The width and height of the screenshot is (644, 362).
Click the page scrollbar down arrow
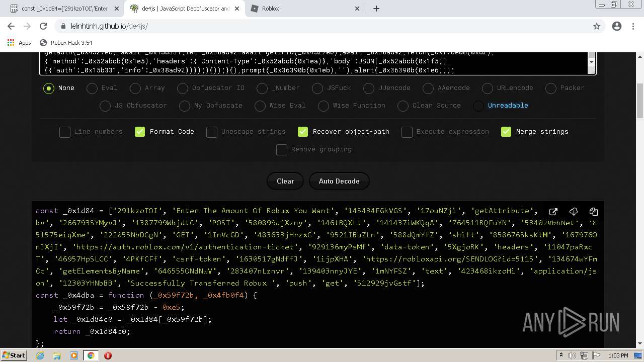click(639, 344)
